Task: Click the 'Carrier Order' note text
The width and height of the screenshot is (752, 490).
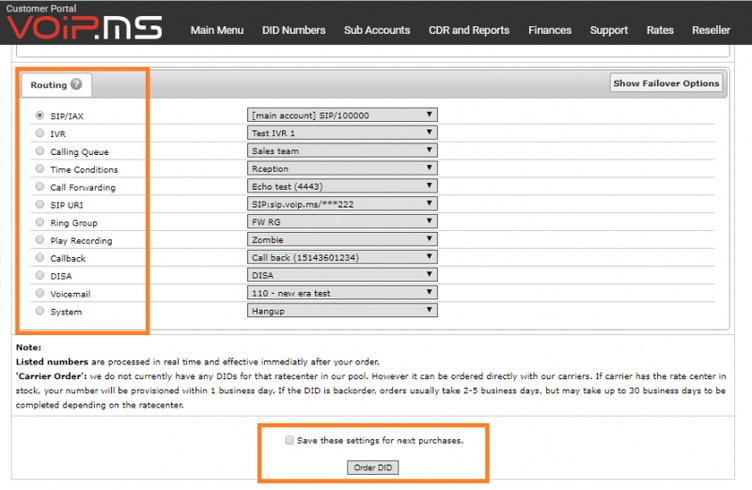Action: click(51, 376)
